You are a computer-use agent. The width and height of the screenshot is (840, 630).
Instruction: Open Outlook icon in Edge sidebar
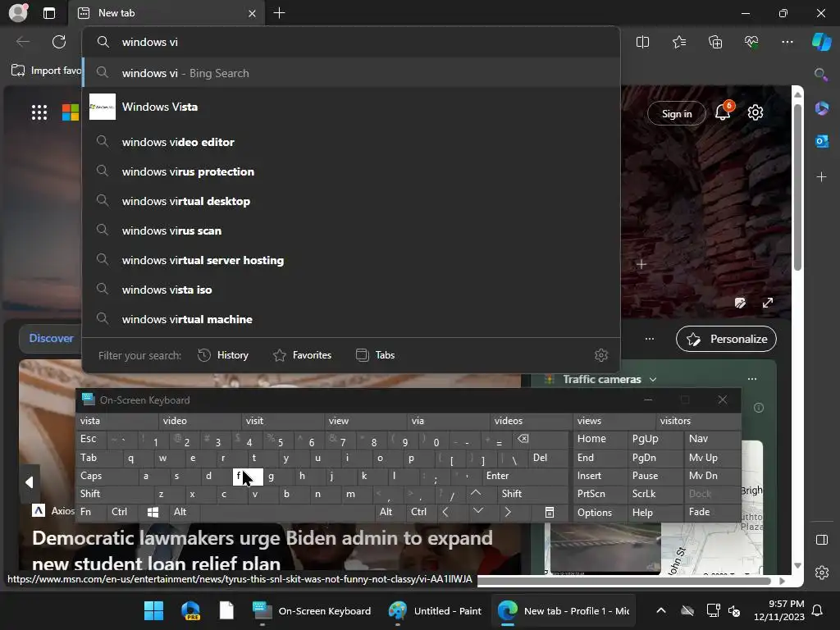(821, 141)
